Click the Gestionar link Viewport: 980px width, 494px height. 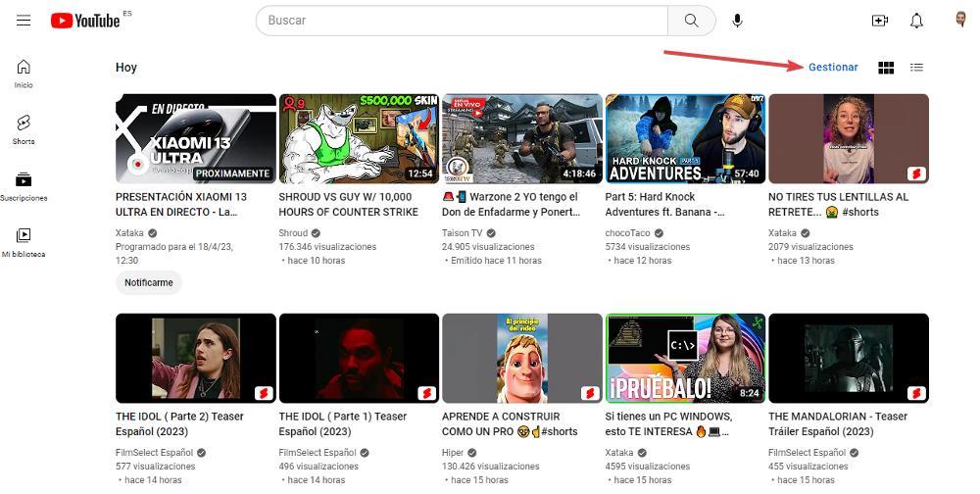point(833,67)
